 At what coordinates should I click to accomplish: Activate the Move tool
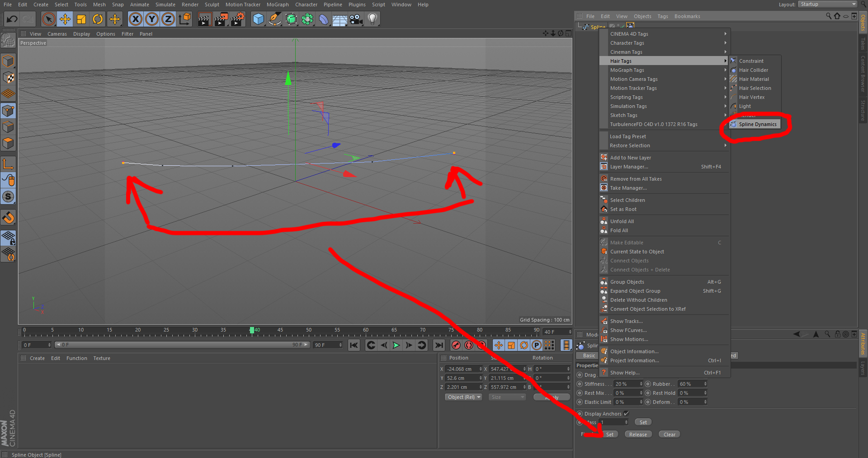point(65,19)
